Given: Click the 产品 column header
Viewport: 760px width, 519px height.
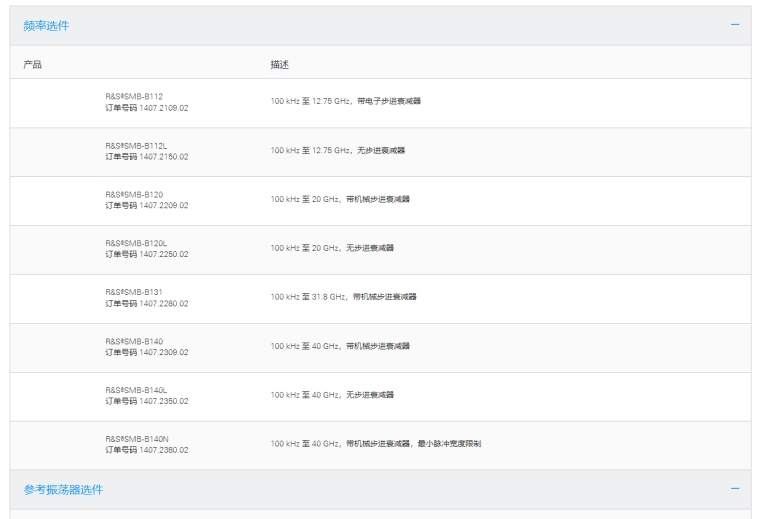Looking at the screenshot, I should coord(33,64).
